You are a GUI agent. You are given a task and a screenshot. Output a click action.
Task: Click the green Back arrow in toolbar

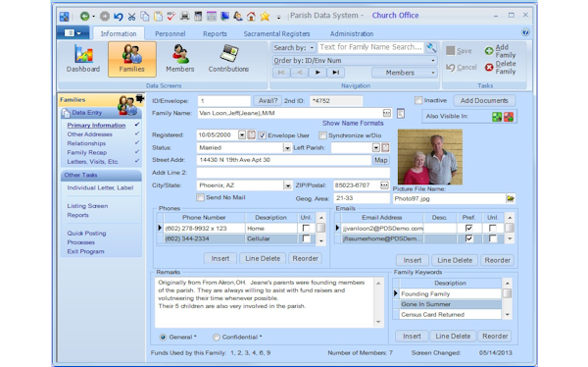point(84,16)
